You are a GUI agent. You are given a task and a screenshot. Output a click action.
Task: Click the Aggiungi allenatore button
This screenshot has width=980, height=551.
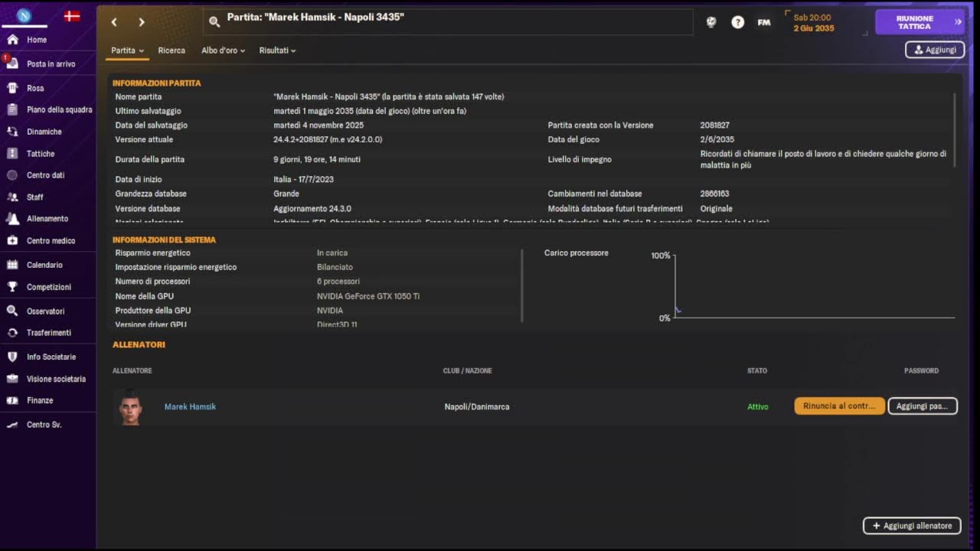coord(912,526)
